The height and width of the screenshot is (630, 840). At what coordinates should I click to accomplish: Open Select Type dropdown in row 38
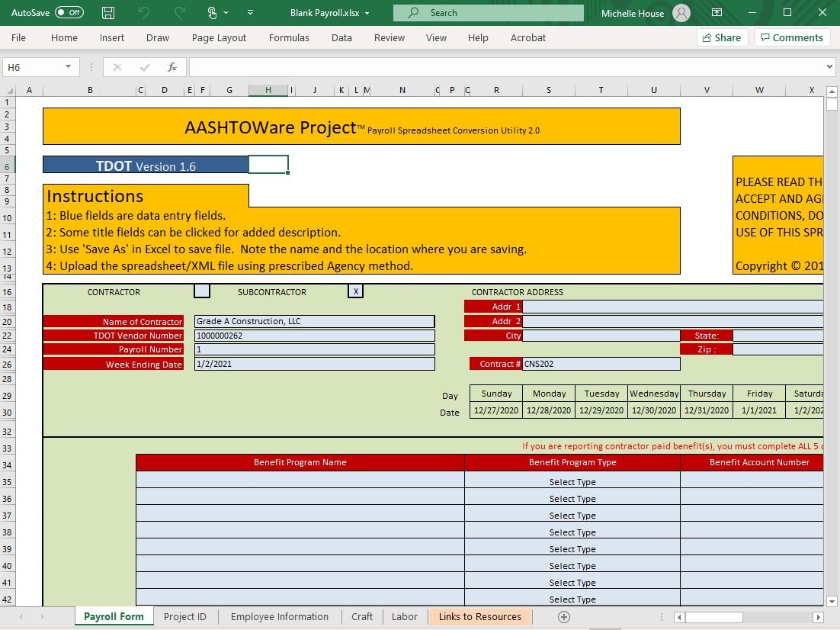[x=572, y=532]
